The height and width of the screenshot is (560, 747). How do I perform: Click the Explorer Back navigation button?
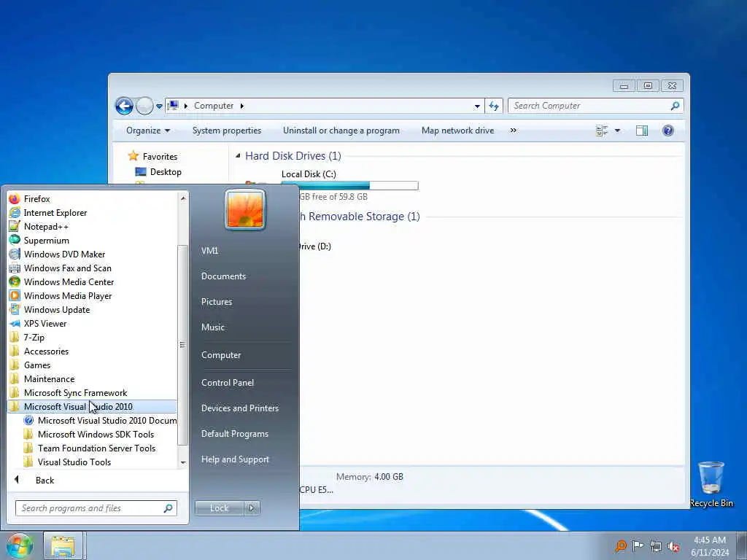point(124,106)
